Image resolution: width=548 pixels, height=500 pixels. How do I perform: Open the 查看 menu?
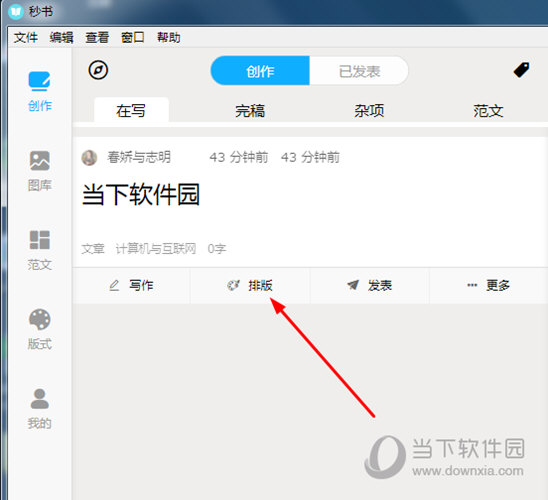click(x=97, y=37)
